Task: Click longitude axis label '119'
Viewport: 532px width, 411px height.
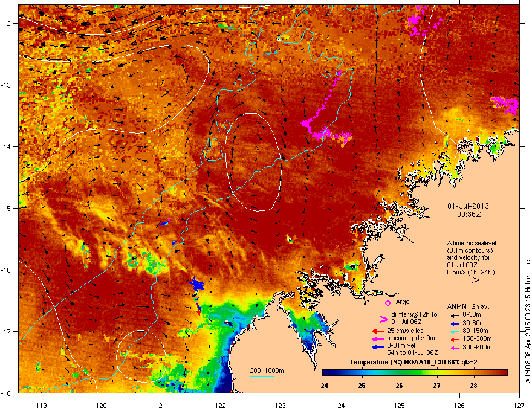Action: [x=42, y=405]
